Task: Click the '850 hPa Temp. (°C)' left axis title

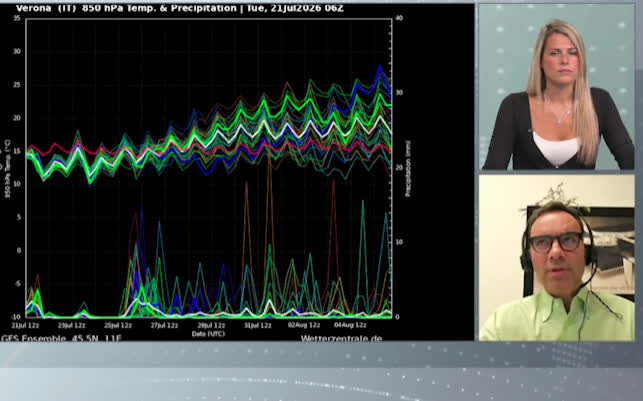Action: (x=7, y=169)
